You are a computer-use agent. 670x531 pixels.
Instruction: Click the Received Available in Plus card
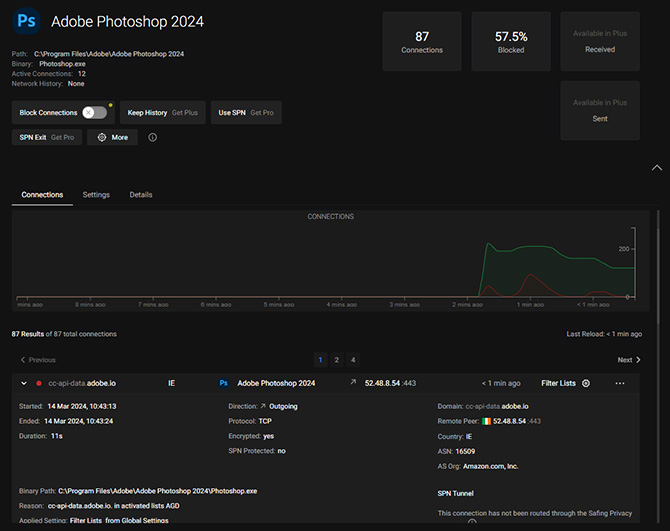coord(600,41)
